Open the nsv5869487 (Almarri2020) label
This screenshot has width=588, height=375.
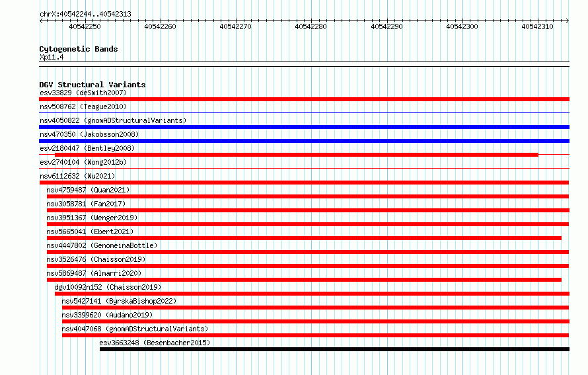pos(94,273)
